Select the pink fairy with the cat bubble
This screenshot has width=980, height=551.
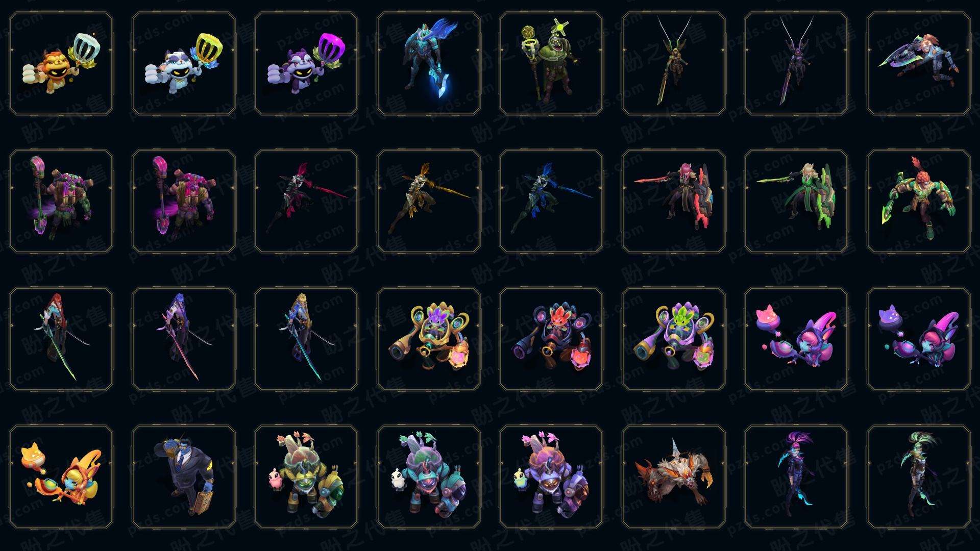tap(796, 339)
